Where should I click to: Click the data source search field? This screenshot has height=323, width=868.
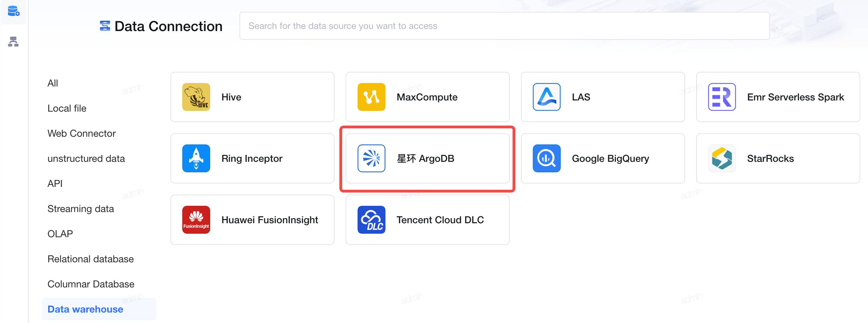click(x=505, y=26)
